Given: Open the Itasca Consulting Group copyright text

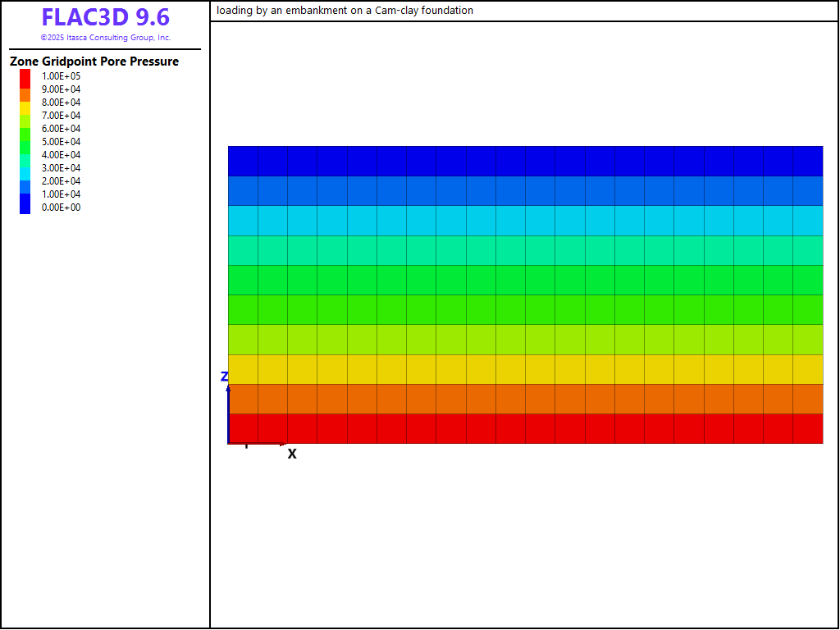Looking at the screenshot, I should pos(105,38).
